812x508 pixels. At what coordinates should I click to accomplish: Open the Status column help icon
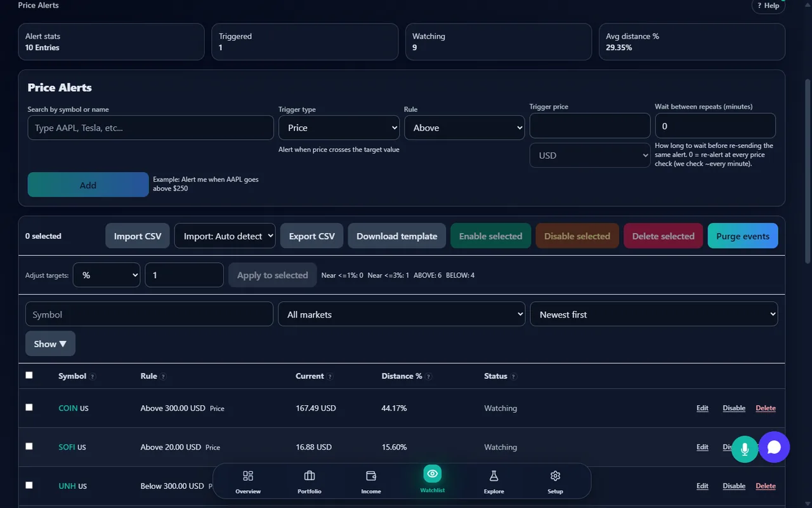click(513, 377)
